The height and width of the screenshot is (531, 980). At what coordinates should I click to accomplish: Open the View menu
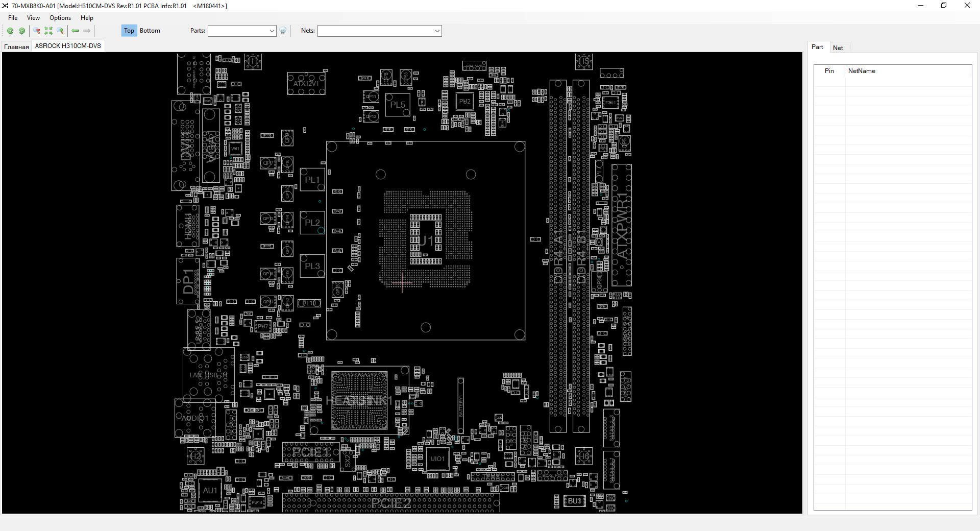33,18
